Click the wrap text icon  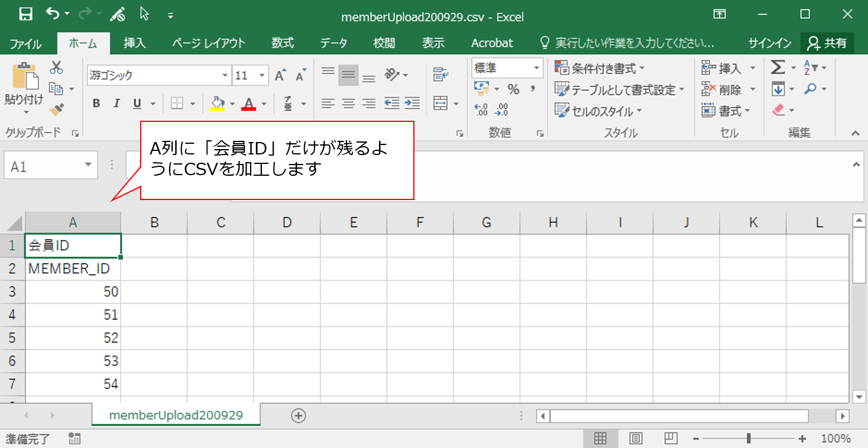(440, 75)
